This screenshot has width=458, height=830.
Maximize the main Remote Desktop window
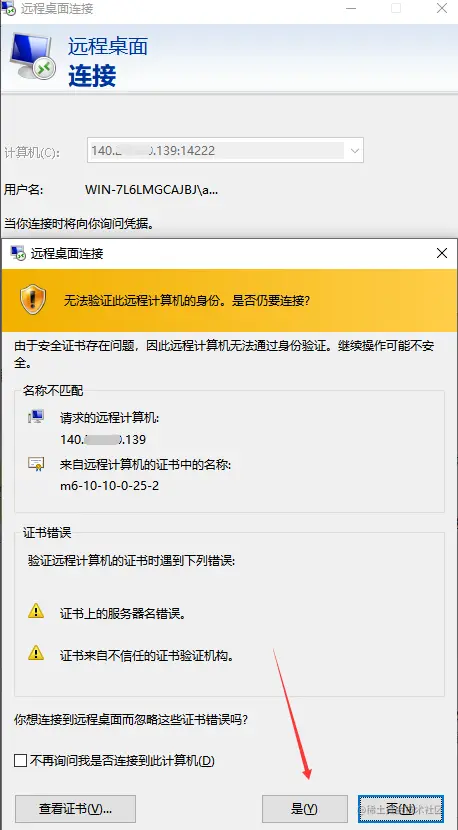[396, 8]
